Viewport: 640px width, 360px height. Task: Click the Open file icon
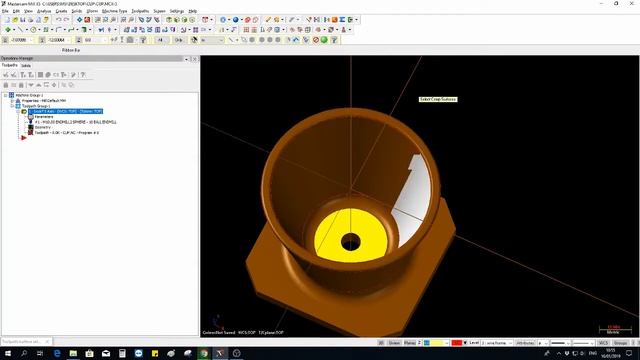(x=15, y=20)
